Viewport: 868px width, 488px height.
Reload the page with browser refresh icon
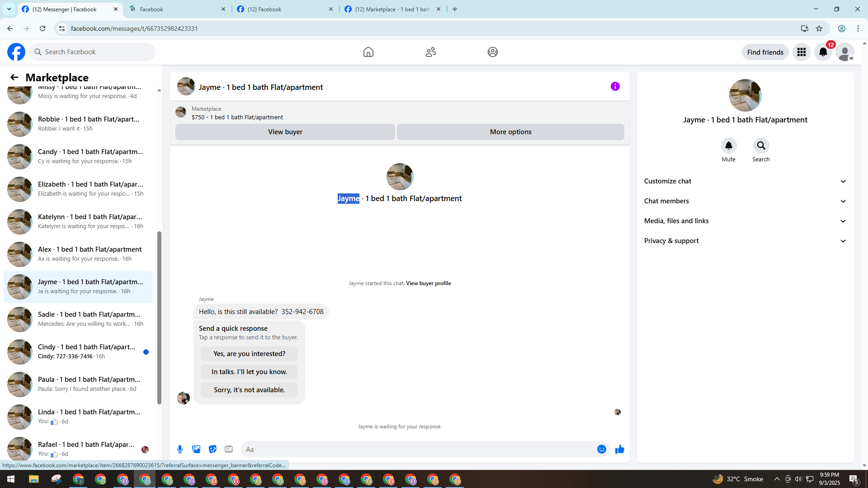(42, 28)
